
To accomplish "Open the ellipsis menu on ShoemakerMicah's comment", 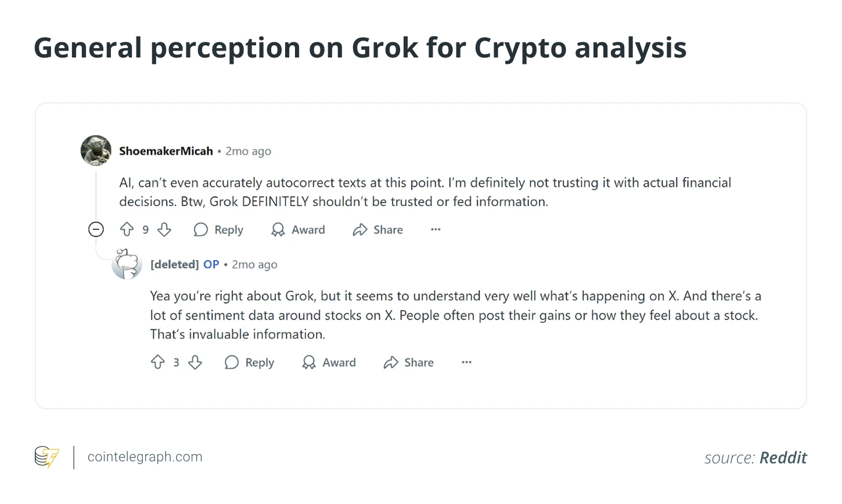I will coord(436,229).
